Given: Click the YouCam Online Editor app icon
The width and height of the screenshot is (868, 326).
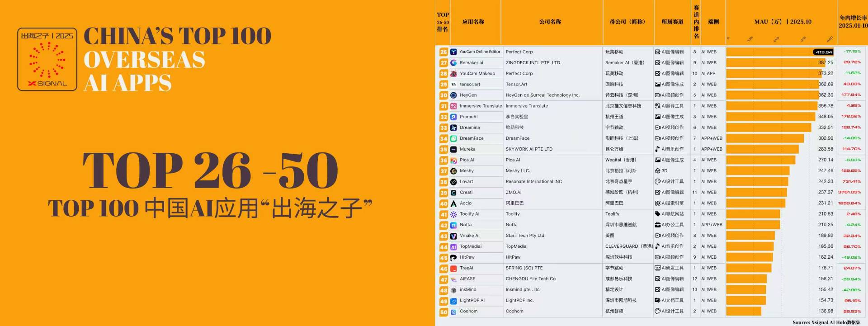Looking at the screenshot, I should [453, 52].
